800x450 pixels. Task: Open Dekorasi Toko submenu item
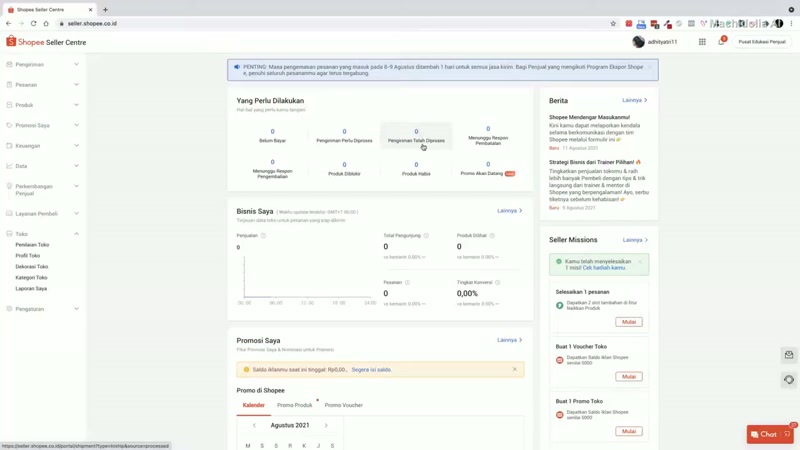pos(32,266)
